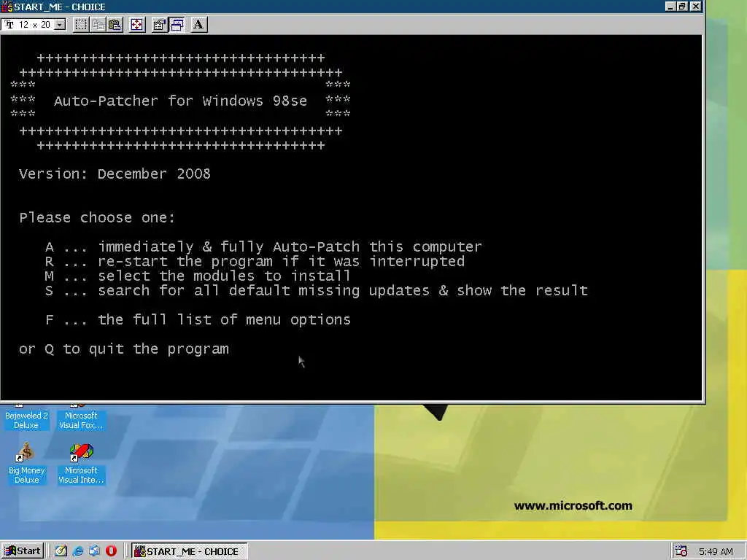The image size is (747, 560).
Task: Click the Font 'A' toolbar icon
Action: point(198,25)
